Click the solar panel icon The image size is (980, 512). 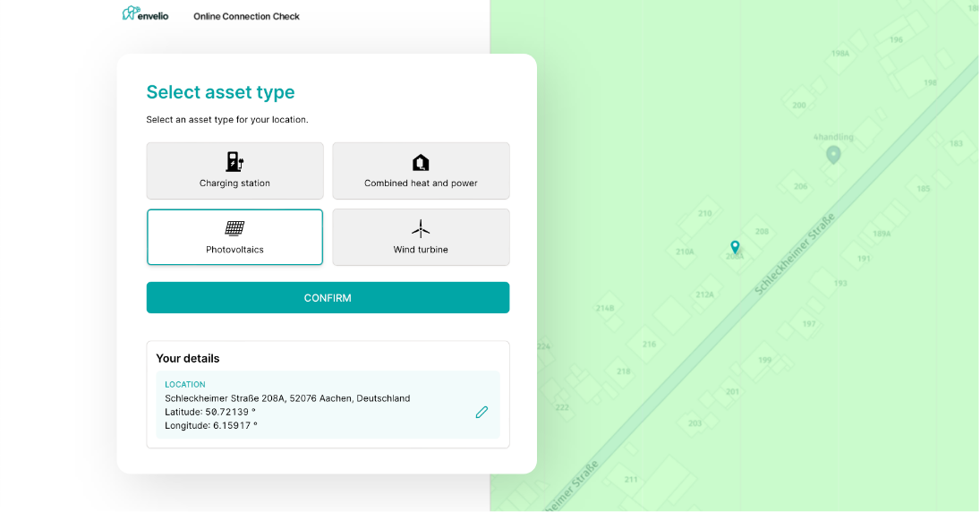[x=234, y=228]
